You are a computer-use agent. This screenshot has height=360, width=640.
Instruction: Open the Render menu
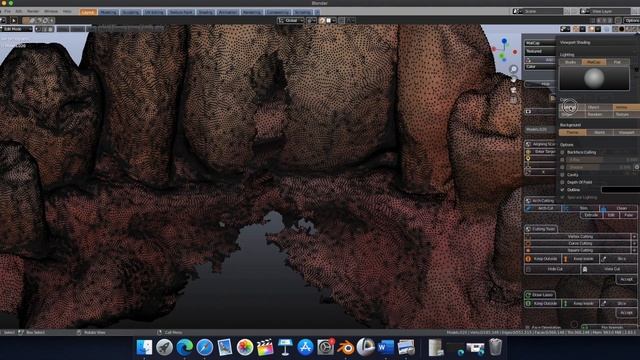pos(33,11)
